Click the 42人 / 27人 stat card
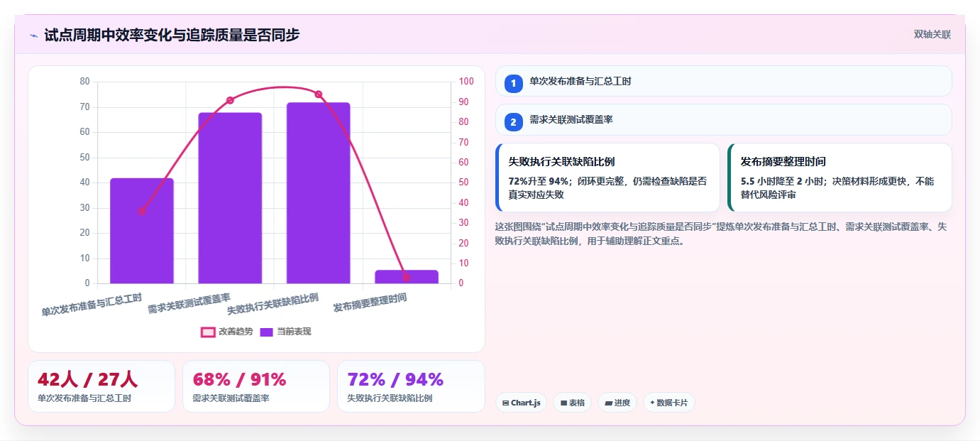This screenshot has width=980, height=441. pyautogui.click(x=101, y=386)
